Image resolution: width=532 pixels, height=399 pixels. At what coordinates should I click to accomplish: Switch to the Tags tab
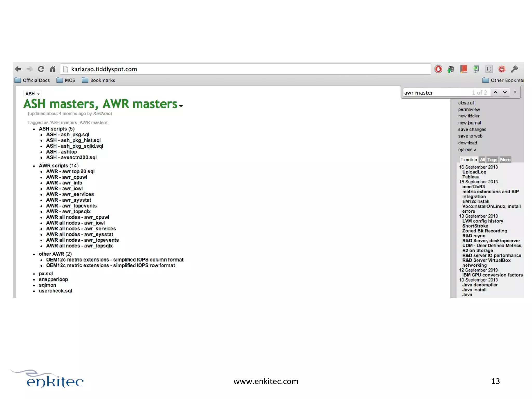pyautogui.click(x=492, y=160)
